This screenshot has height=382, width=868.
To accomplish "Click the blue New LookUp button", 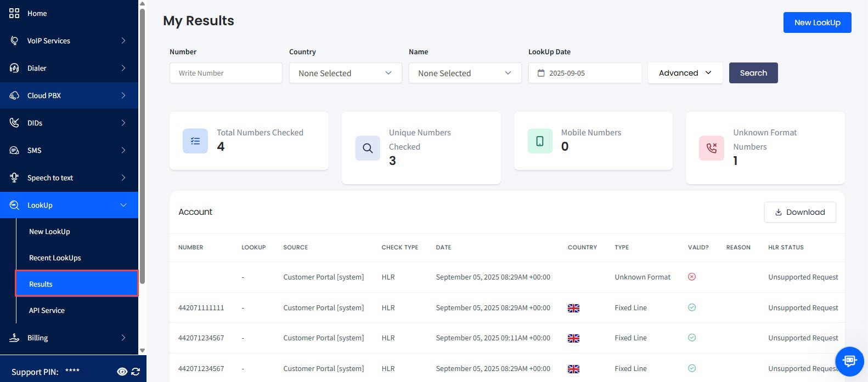I will click(x=817, y=22).
